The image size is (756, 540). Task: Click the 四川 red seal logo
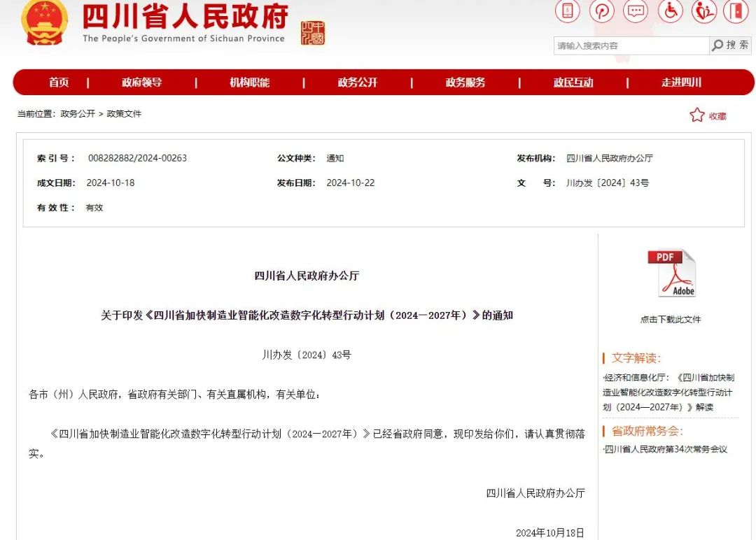(313, 33)
